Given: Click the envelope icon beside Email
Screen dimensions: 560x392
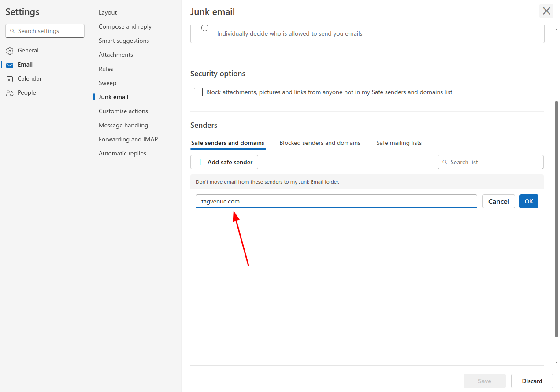Looking at the screenshot, I should pos(10,65).
